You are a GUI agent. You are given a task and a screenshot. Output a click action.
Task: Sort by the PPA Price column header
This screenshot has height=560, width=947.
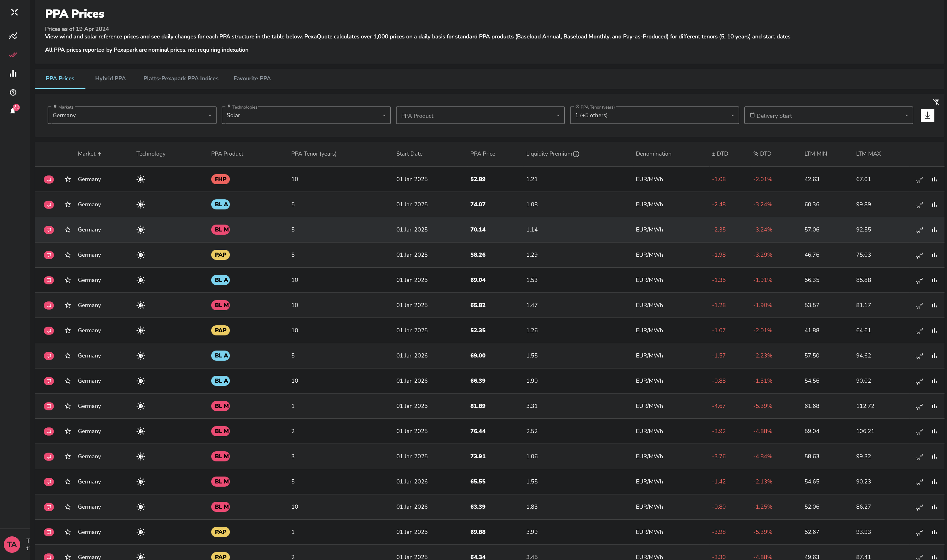point(482,154)
